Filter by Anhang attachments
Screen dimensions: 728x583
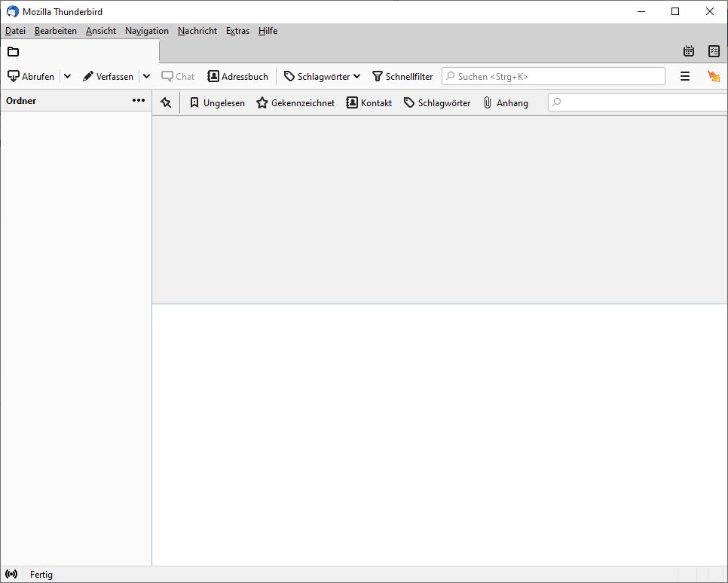(506, 103)
